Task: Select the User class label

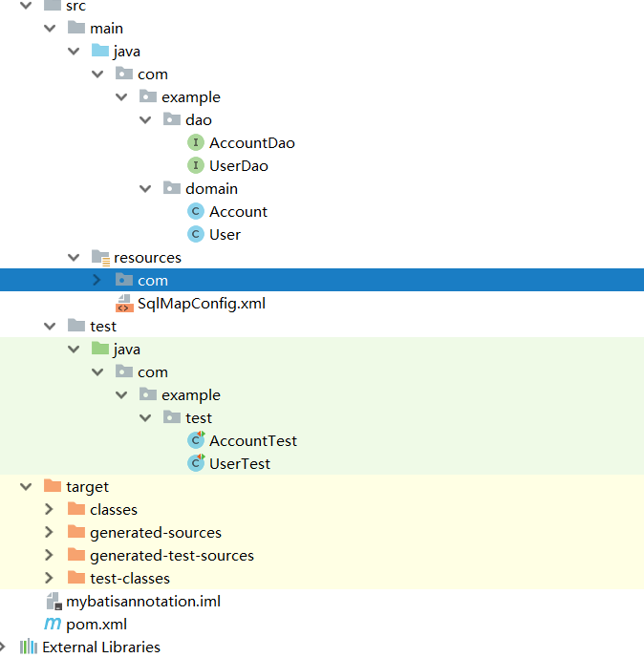Action: point(225,235)
